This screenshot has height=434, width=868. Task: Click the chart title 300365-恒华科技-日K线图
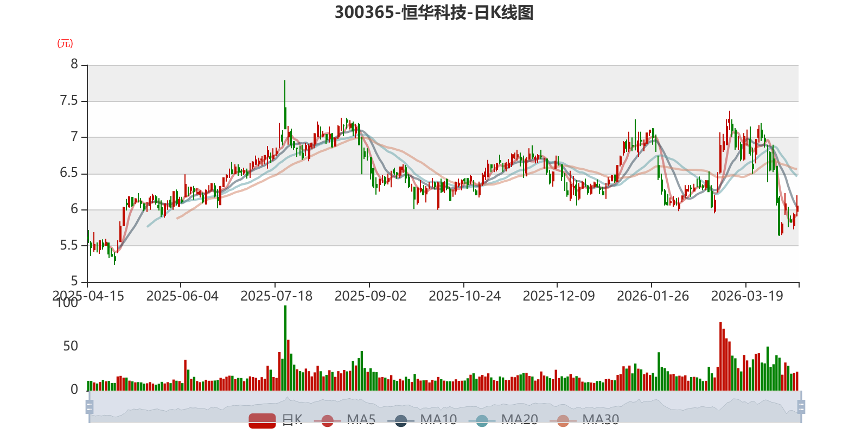[x=434, y=12]
